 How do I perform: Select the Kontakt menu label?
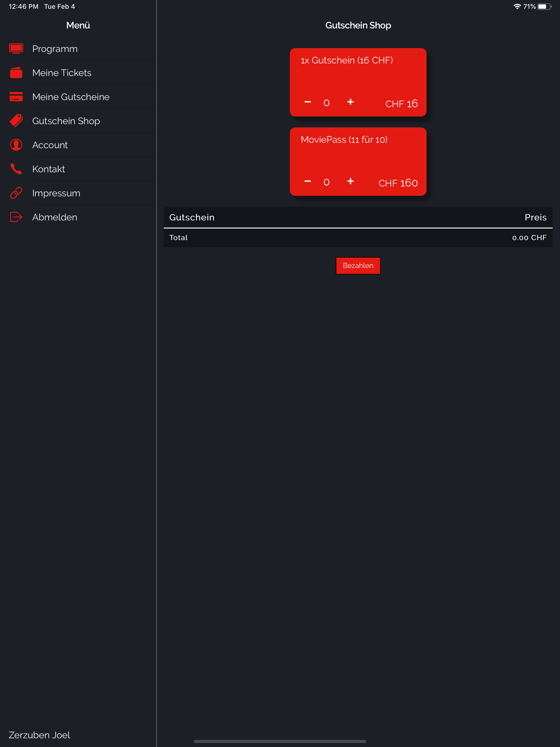click(49, 169)
